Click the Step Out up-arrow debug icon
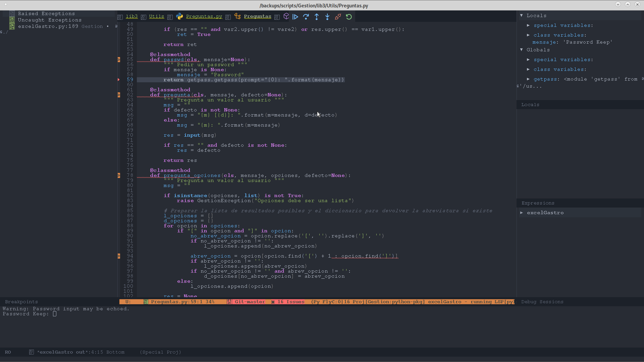This screenshot has height=362, width=644. click(317, 16)
